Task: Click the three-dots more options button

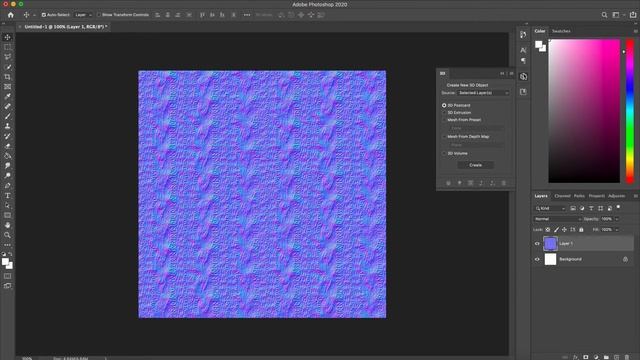Action: tap(247, 15)
